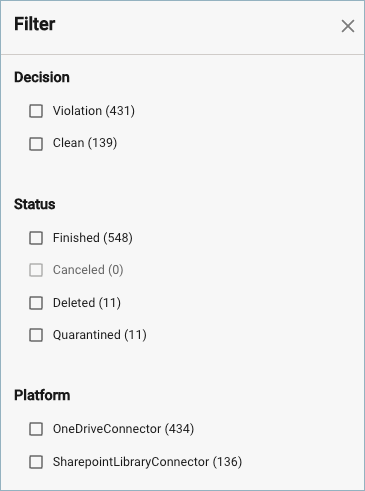Click the Status section heading
This screenshot has width=365, height=491.
coord(35,204)
